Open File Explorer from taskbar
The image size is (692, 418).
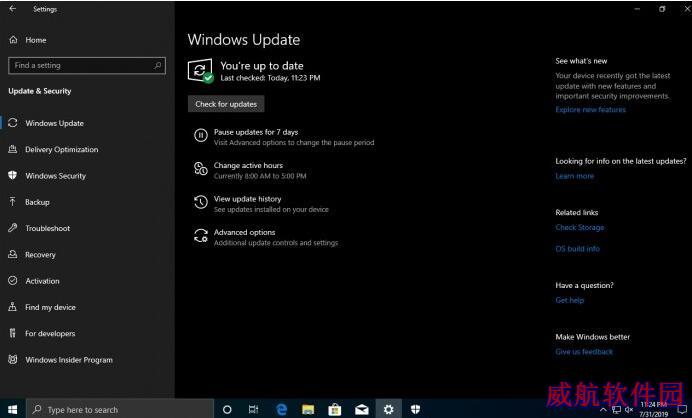308,410
